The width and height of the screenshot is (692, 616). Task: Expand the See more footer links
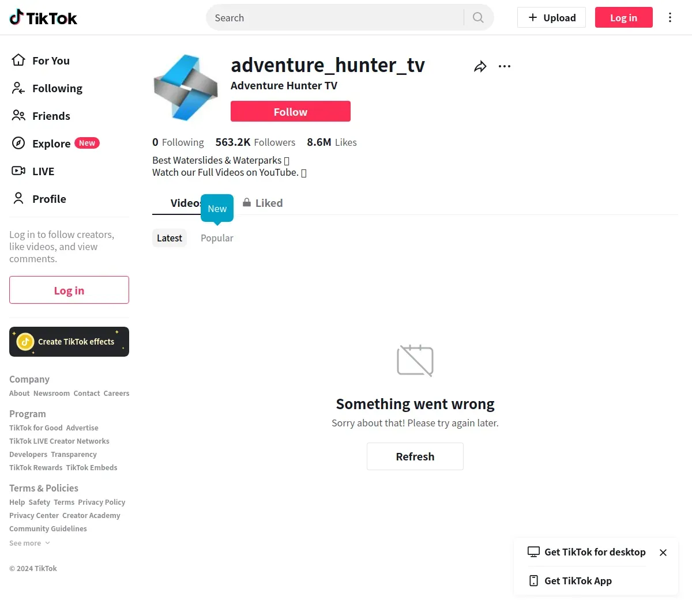(30, 543)
